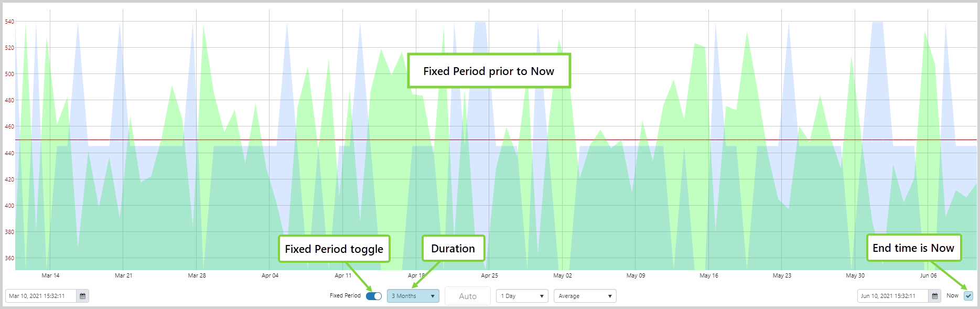Click the Apr 25 axis date label
The image size is (980, 309).
[x=489, y=275]
